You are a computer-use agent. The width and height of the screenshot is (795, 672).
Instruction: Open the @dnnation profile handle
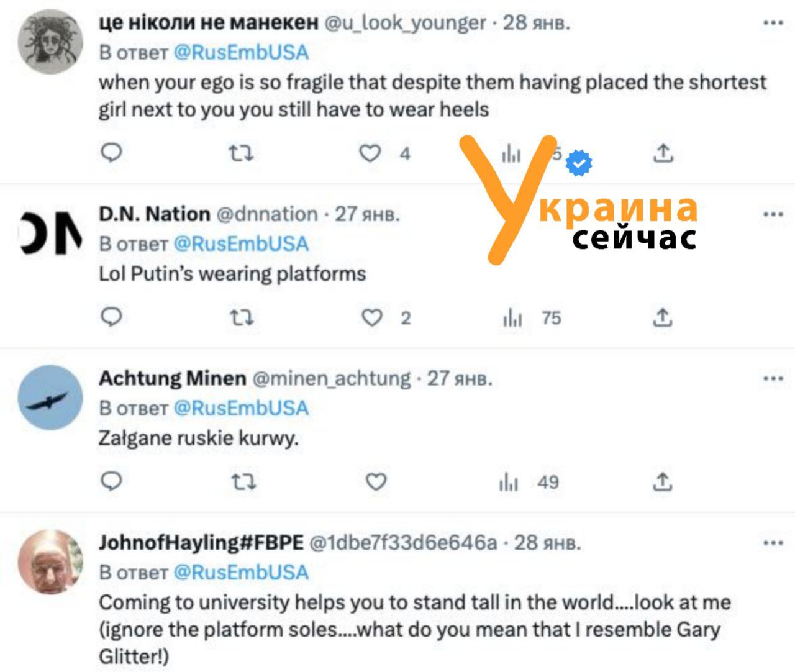click(x=266, y=214)
